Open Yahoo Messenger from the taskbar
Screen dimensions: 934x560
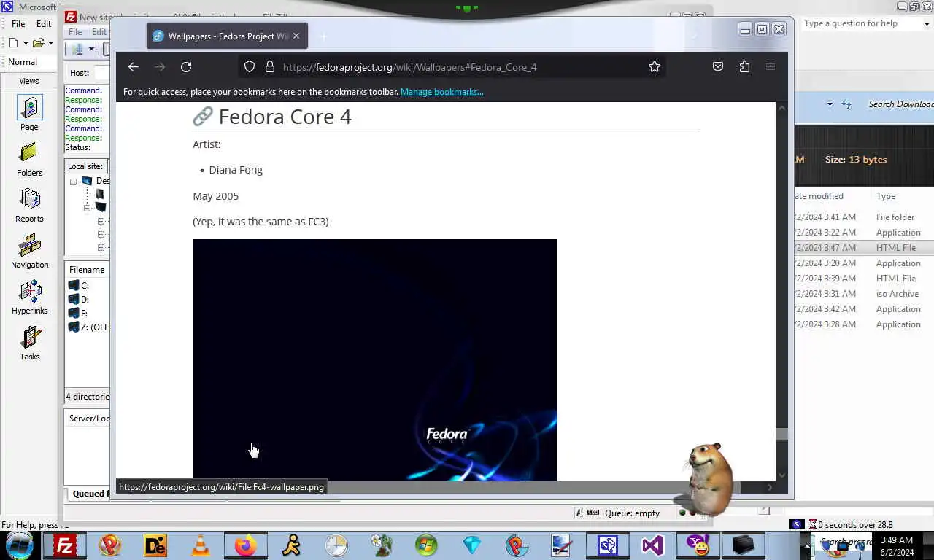point(698,545)
